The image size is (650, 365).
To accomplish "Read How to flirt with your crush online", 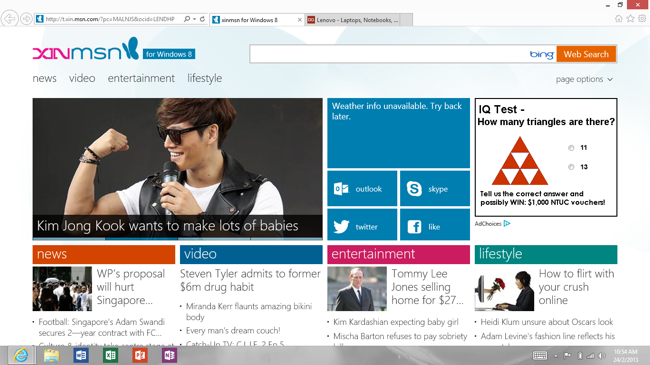I will (576, 287).
